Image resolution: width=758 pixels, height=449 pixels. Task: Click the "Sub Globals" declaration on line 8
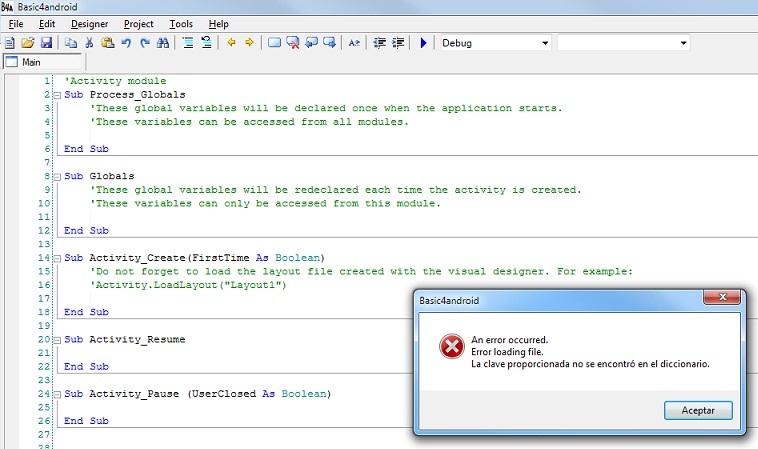click(99, 176)
